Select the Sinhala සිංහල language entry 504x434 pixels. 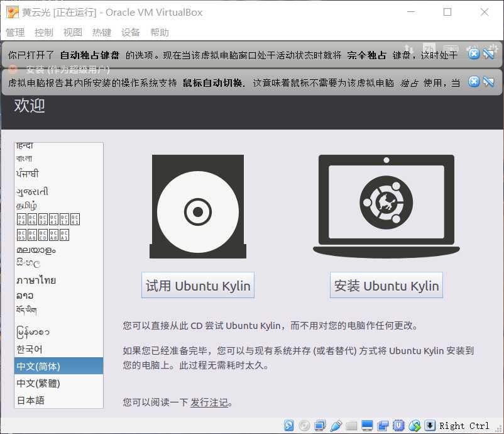tap(59, 263)
